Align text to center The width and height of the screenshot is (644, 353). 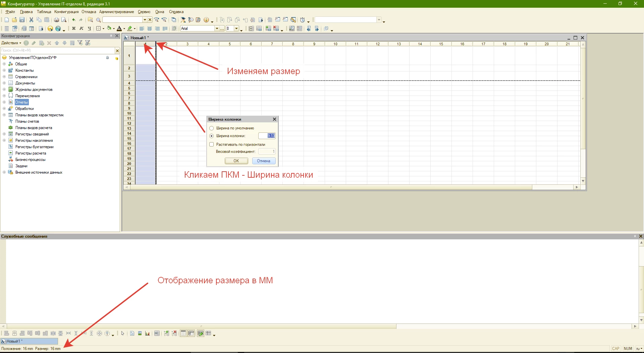[x=150, y=28]
